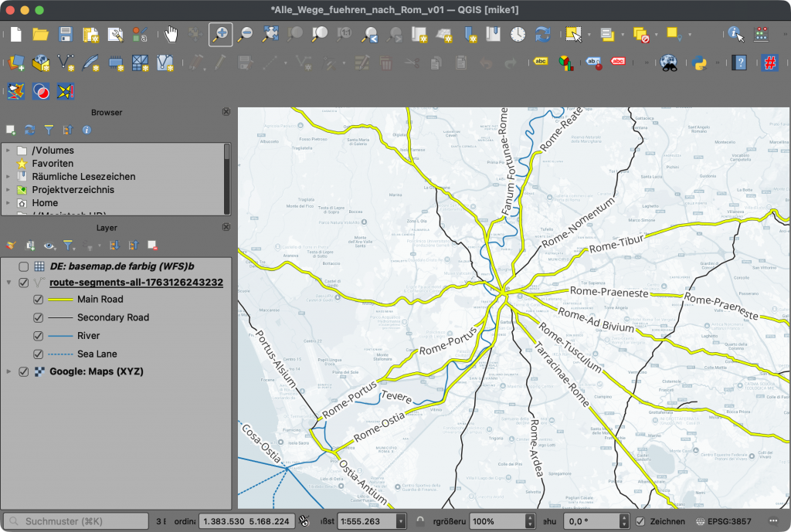Hide the Google: Maps (XYZ) layer
Screen dimensions: 791x532
point(23,371)
